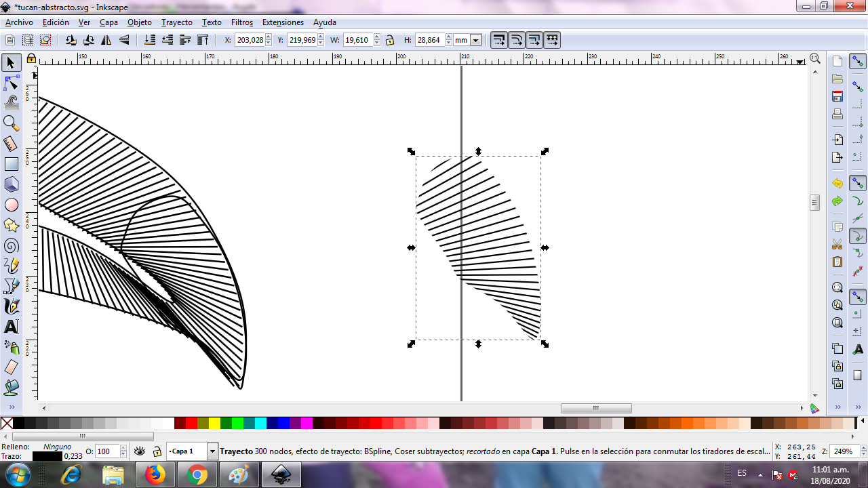Flip selection horizontally
Image resolution: width=868 pixels, height=488 pixels.
(x=106, y=40)
